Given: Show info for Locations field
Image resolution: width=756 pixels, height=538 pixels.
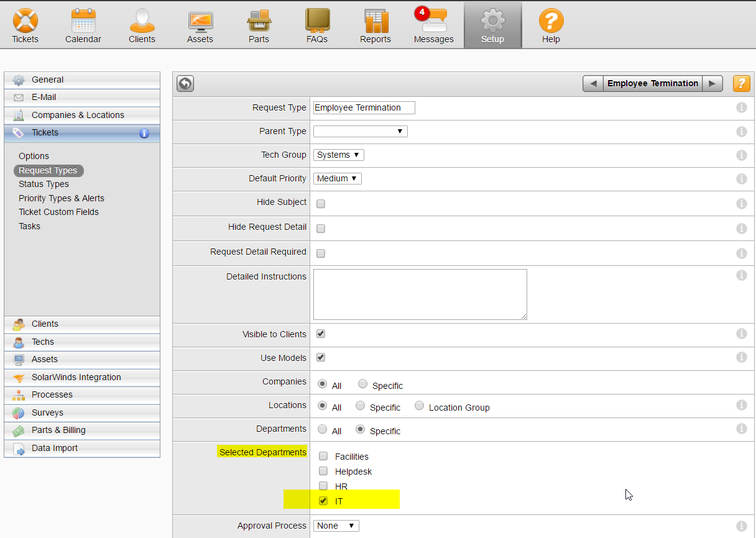Looking at the screenshot, I should coord(741,405).
